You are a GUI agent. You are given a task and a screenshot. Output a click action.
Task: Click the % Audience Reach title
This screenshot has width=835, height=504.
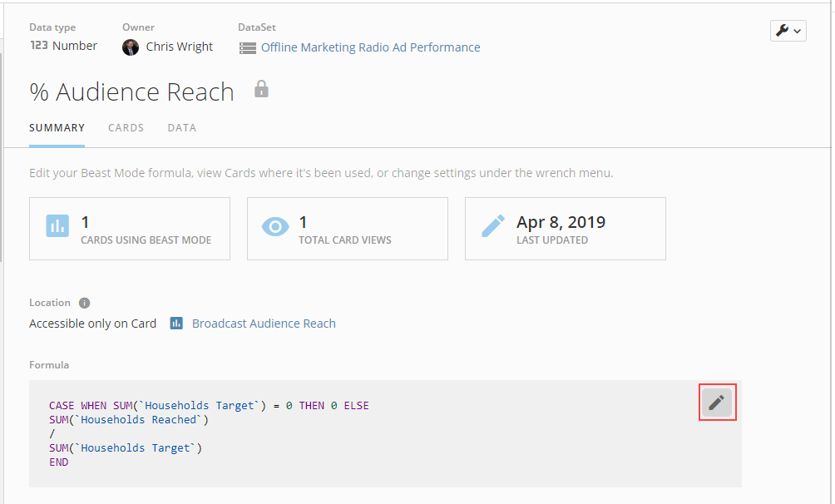(131, 92)
